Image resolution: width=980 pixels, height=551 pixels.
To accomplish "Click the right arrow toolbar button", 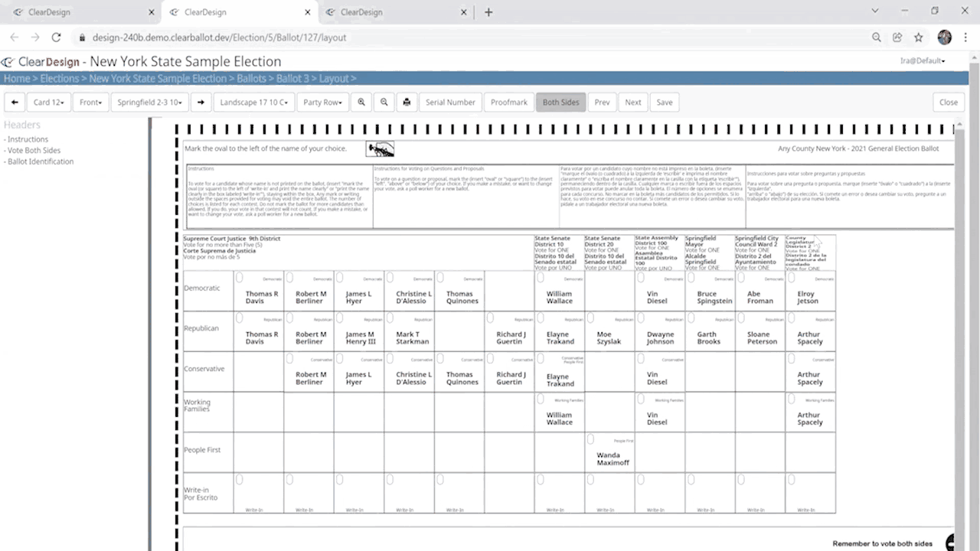I will click(x=201, y=103).
